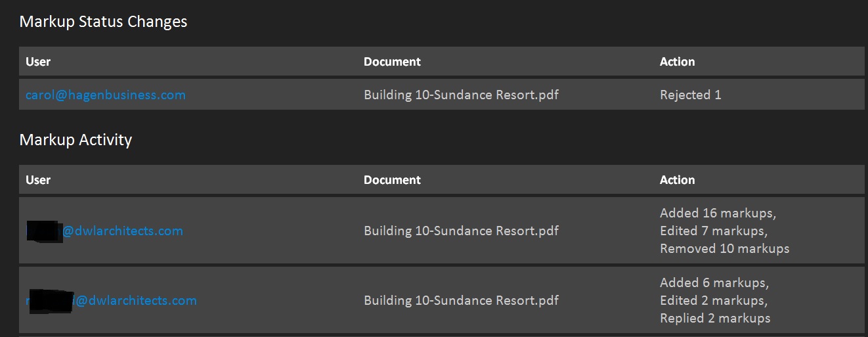Click the "Added 6 markups" text
The height and width of the screenshot is (337, 868).
point(714,283)
